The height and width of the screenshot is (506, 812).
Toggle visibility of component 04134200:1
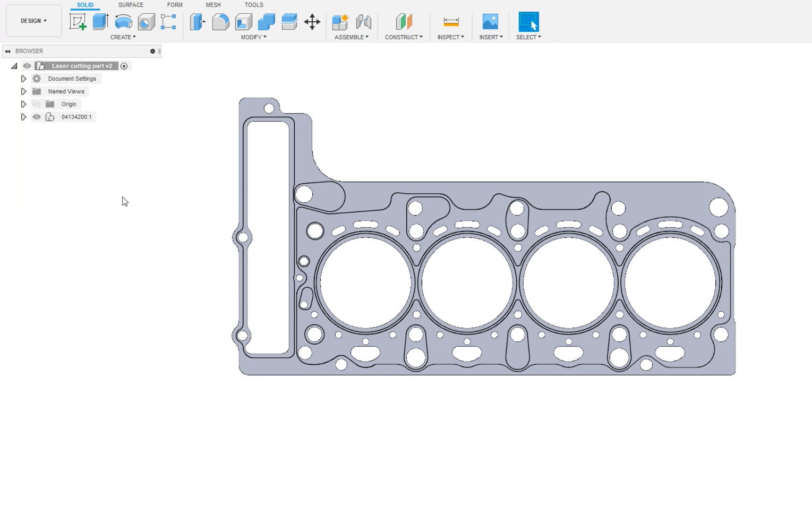point(36,117)
